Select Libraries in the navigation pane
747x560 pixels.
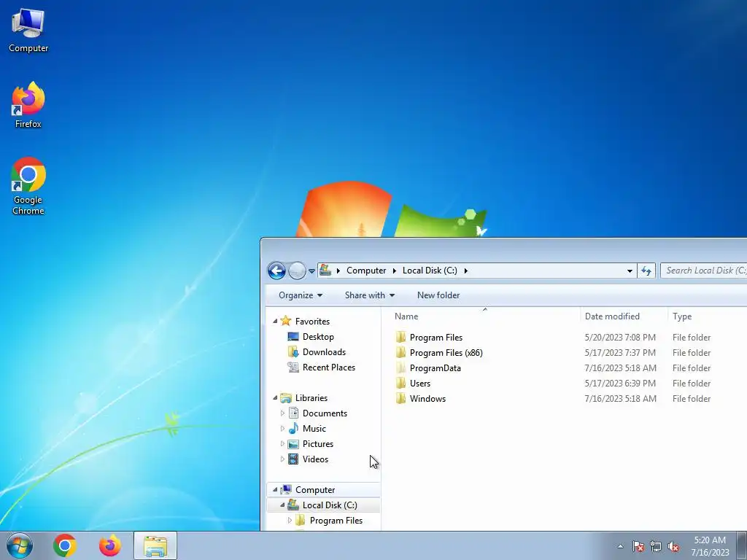tap(311, 397)
